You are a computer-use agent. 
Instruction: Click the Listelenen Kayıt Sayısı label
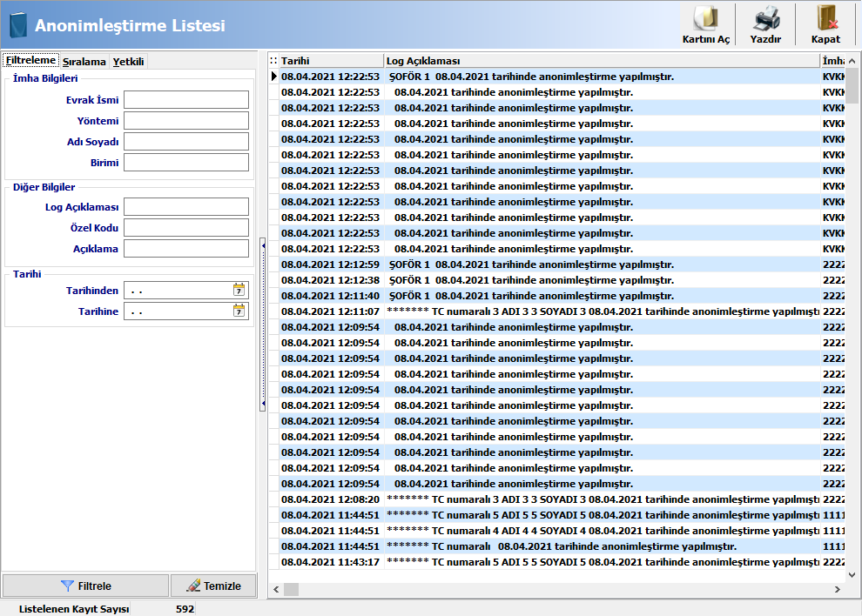(74, 609)
